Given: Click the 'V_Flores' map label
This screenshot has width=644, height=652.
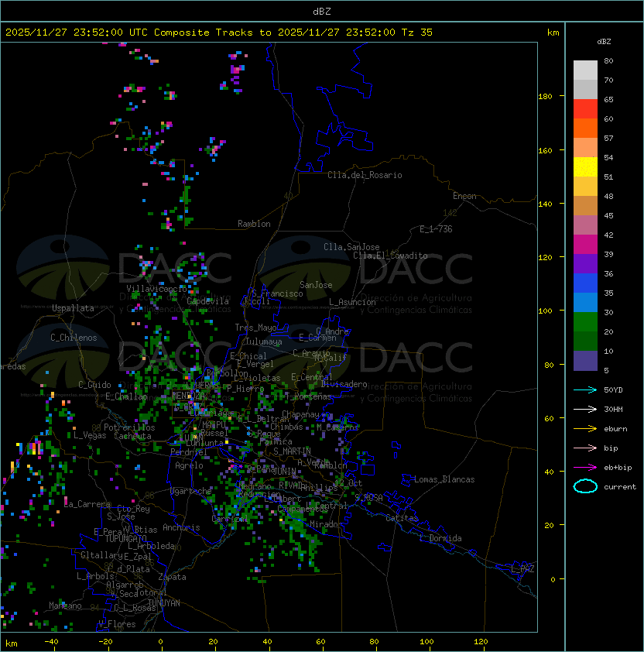Looking at the screenshot, I should [x=117, y=624].
